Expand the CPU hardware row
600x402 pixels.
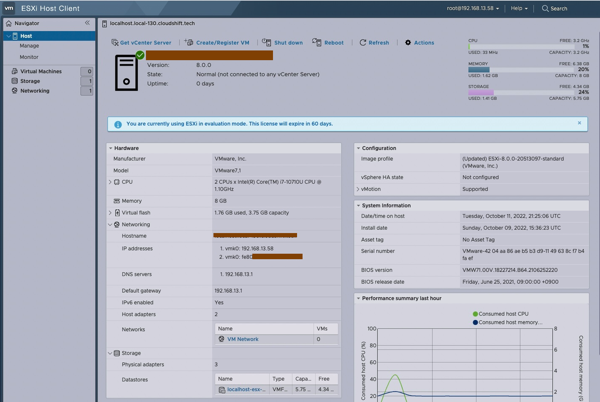[x=110, y=182]
